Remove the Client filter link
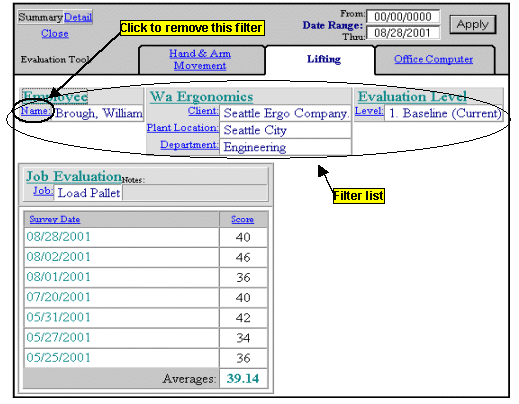The height and width of the screenshot is (404, 519). (203, 111)
